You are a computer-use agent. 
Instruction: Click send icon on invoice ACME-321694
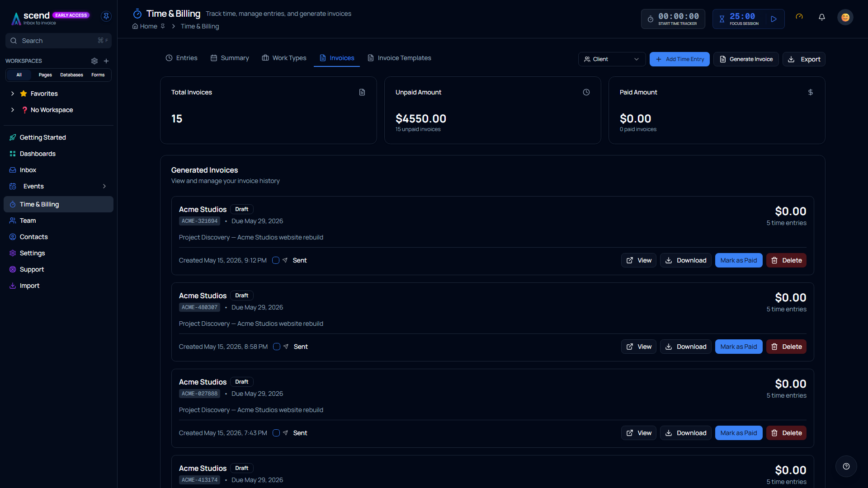[285, 260]
